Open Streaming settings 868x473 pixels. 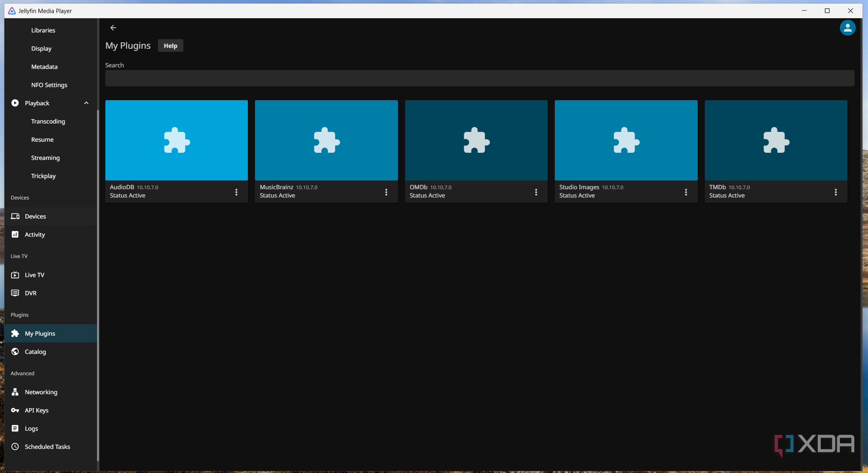[45, 158]
